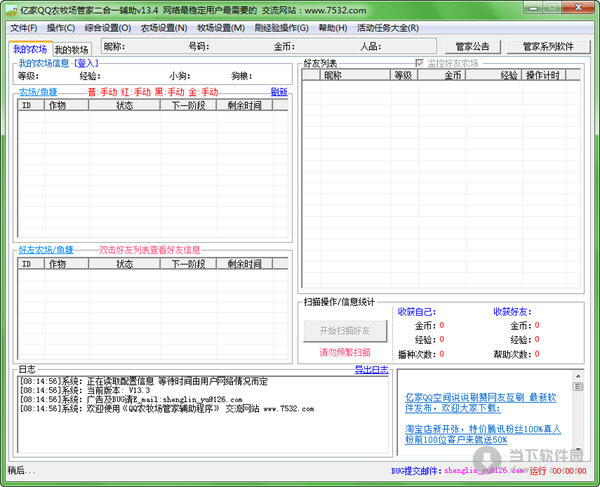Click 下一阶段 header in my farm table
Screen dimensions: 600x487
188,105
